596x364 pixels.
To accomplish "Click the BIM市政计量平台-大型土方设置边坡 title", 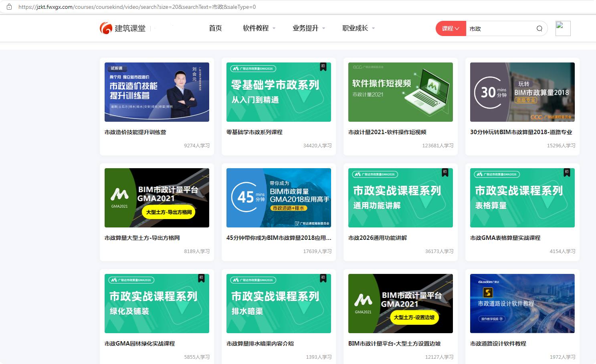I will [394, 344].
